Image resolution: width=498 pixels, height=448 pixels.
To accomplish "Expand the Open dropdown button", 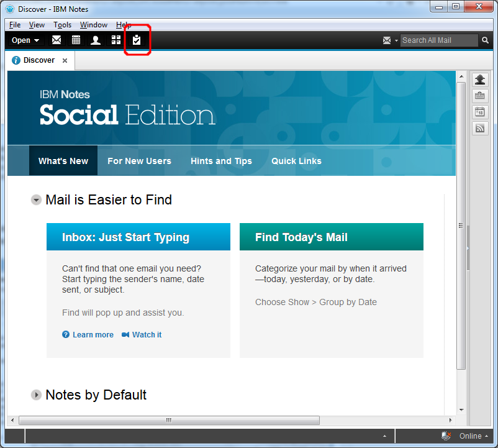I will pyautogui.click(x=25, y=40).
